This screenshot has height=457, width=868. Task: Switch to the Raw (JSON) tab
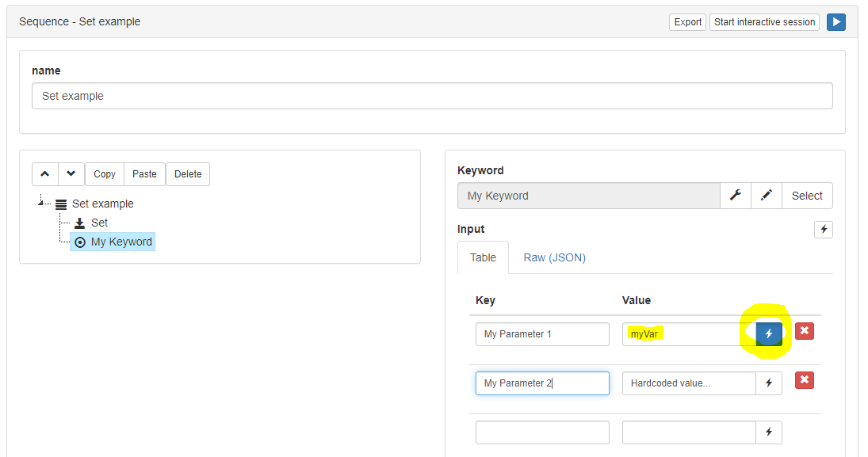tap(554, 257)
